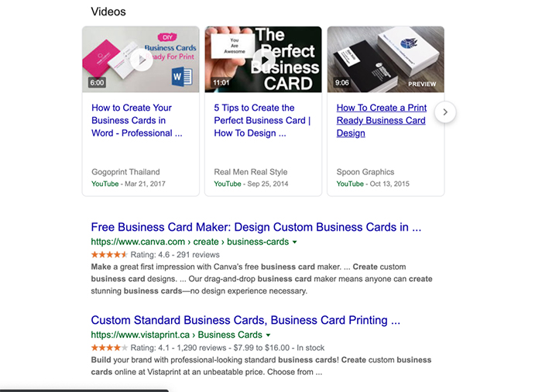Click the Canva star rating icons
This screenshot has height=392, width=542.
tap(109, 254)
